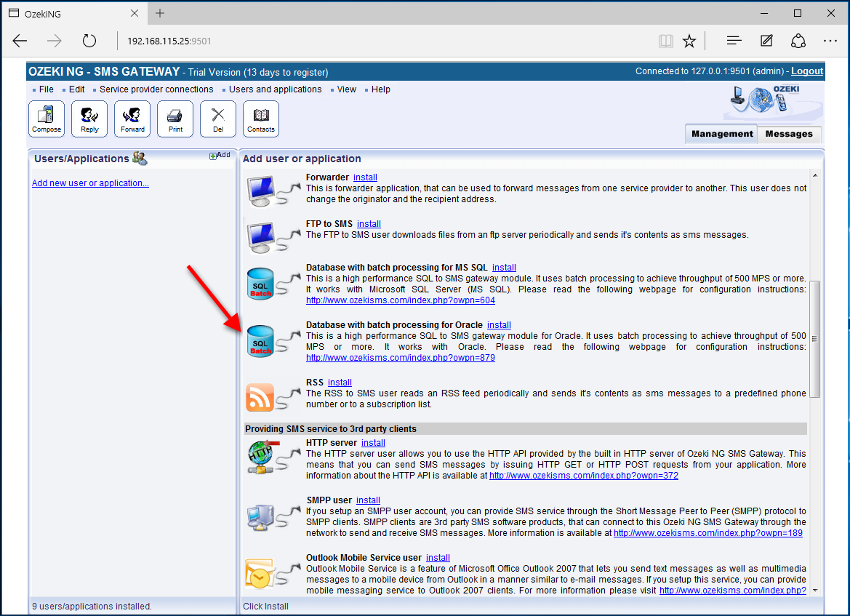850x616 pixels.
Task: Click the Logout link
Action: tap(806, 71)
